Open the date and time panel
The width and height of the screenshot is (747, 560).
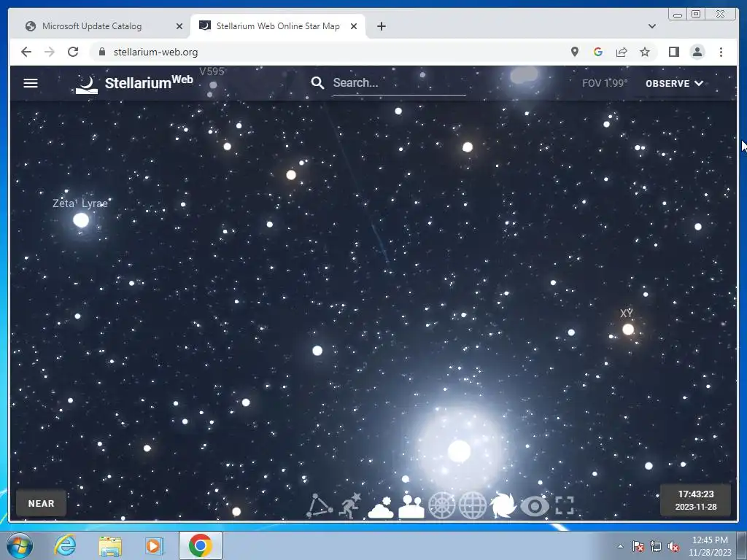695,500
